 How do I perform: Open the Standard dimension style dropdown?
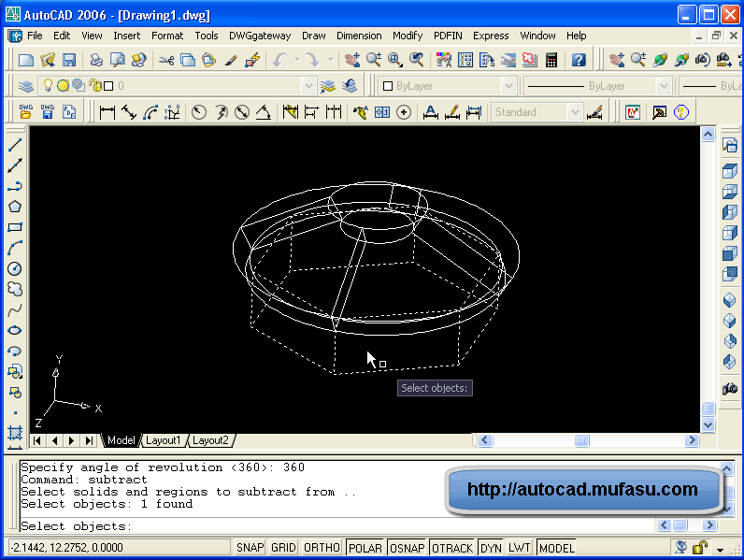pyautogui.click(x=575, y=112)
